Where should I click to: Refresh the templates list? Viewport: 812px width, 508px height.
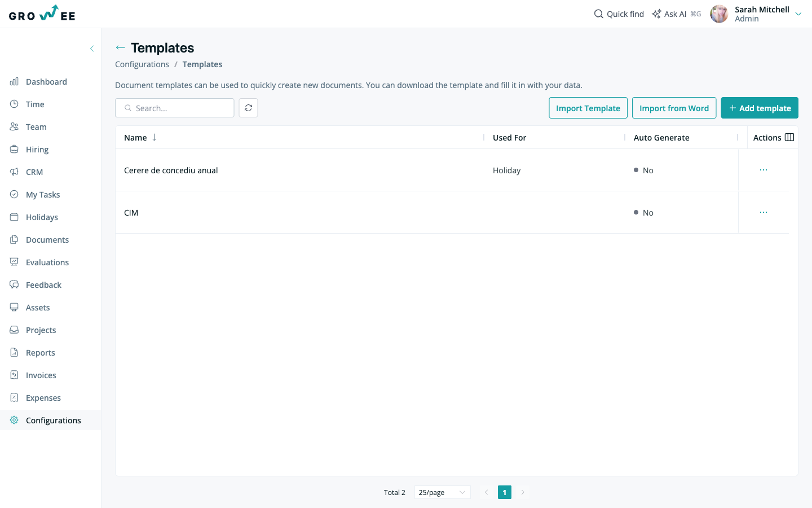coord(248,108)
